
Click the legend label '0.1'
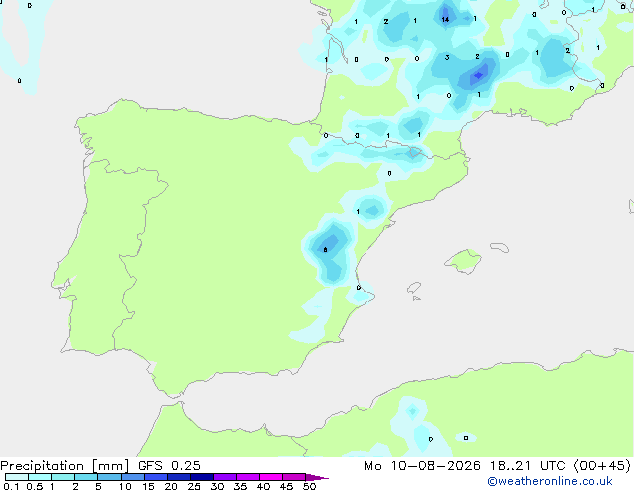tap(11, 486)
